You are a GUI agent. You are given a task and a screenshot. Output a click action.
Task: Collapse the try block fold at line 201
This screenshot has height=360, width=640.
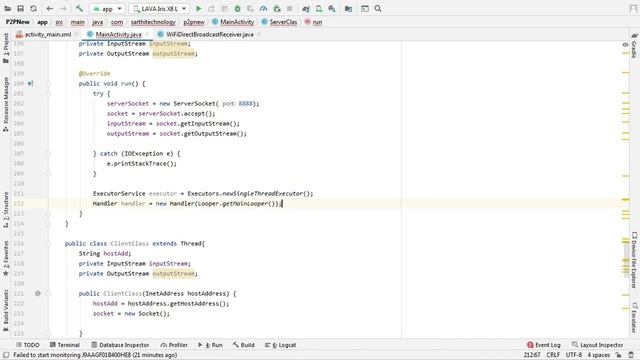(x=48, y=93)
